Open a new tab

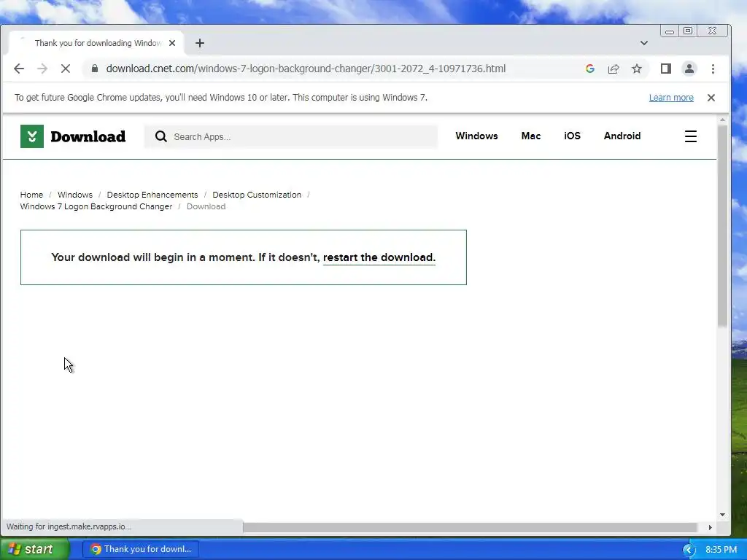(200, 43)
